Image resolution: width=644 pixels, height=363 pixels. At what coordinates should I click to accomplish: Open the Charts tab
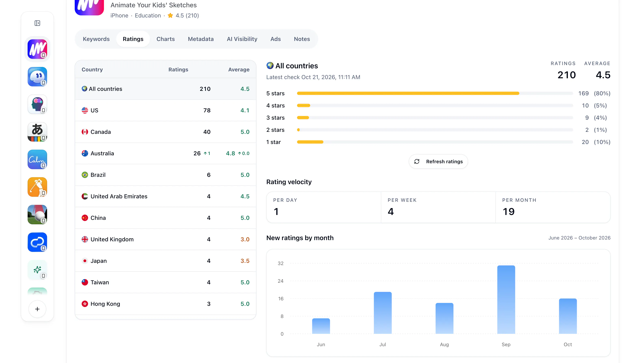[x=165, y=39]
